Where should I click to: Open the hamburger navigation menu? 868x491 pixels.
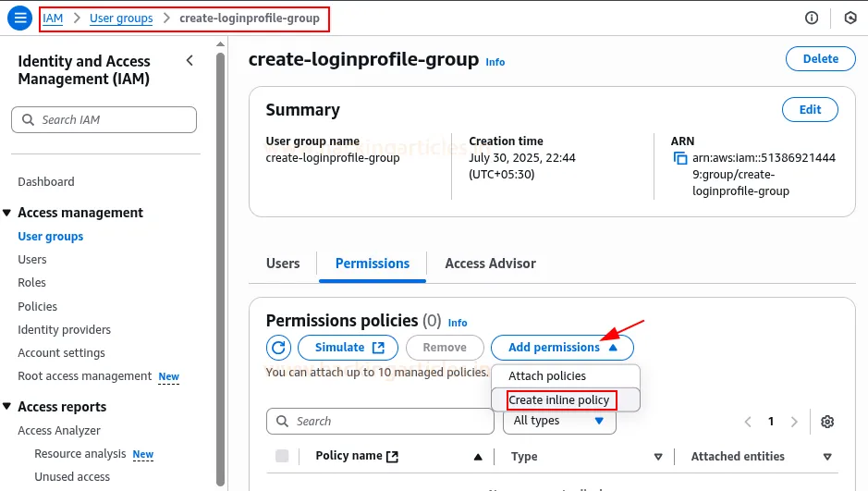(x=18, y=18)
